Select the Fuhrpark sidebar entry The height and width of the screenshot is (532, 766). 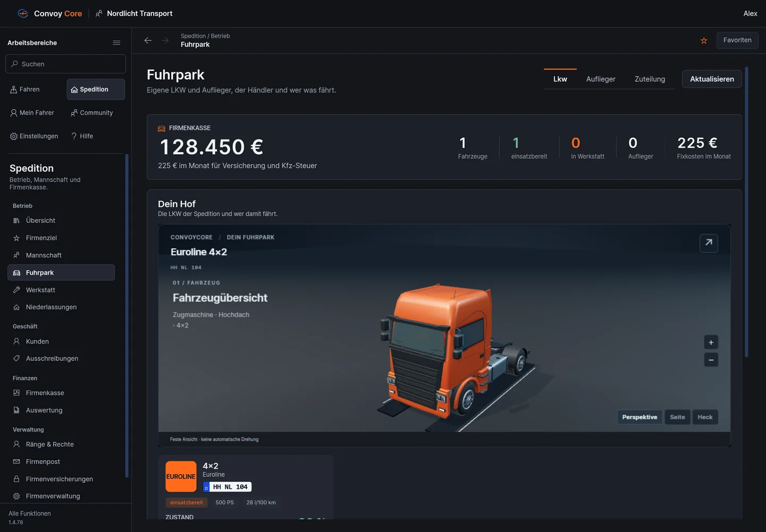pos(61,272)
